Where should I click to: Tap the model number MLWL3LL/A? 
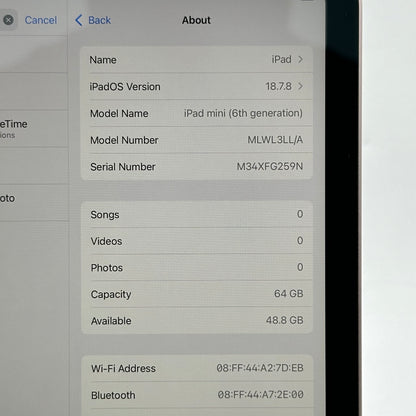coord(275,140)
